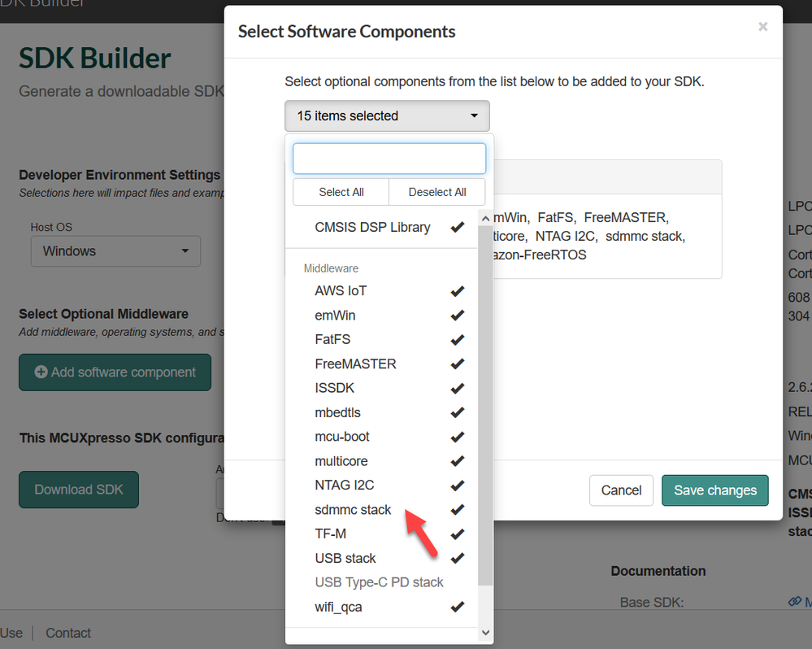
Task: Collapse the 15 items selected dropdown
Action: click(387, 115)
